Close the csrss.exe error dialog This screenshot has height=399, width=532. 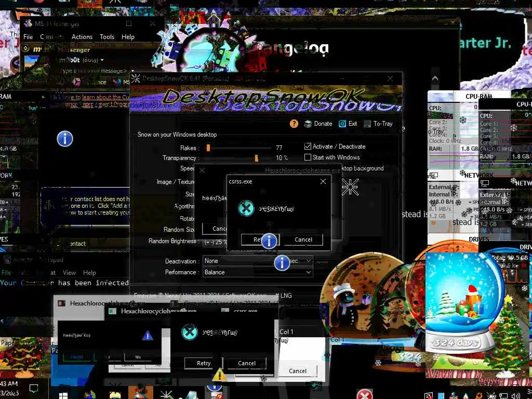tap(323, 181)
